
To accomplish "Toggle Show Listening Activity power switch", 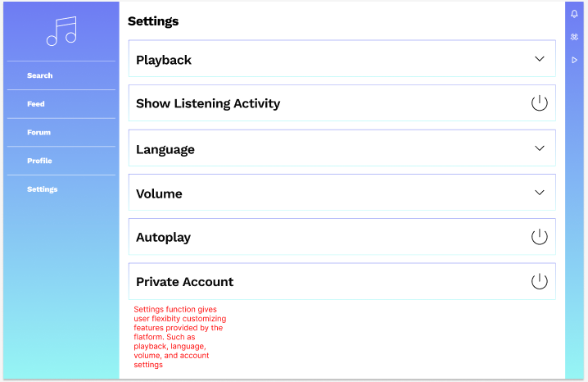I will 539,102.
